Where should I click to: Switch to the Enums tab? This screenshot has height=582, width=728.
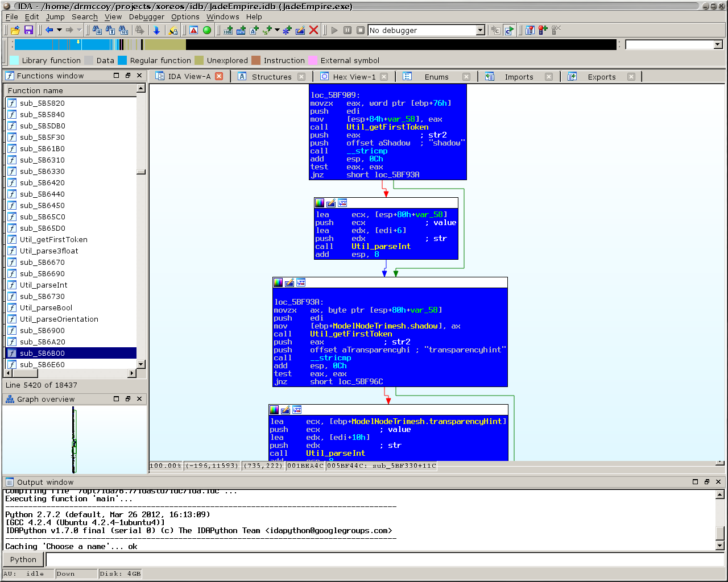coord(436,77)
